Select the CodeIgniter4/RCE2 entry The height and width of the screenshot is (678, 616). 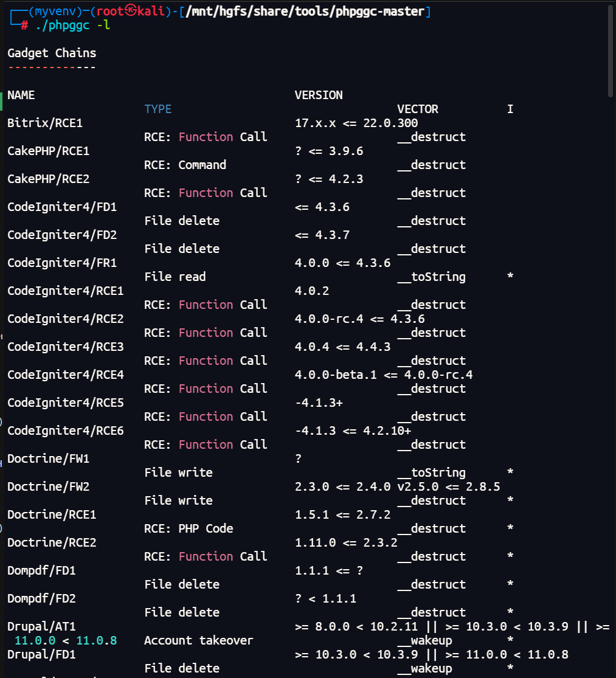pos(66,319)
